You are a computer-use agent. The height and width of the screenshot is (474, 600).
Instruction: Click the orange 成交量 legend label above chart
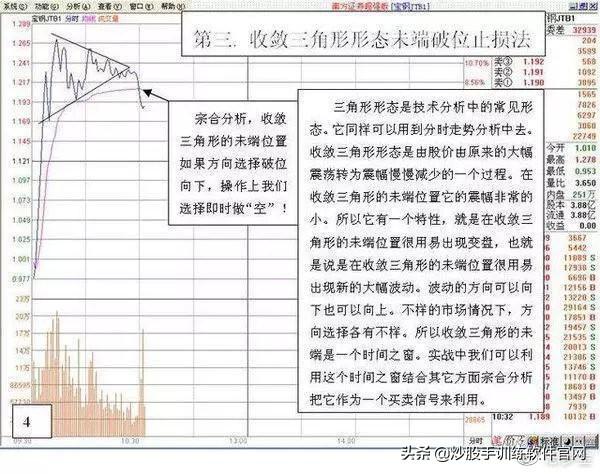[x=109, y=18]
